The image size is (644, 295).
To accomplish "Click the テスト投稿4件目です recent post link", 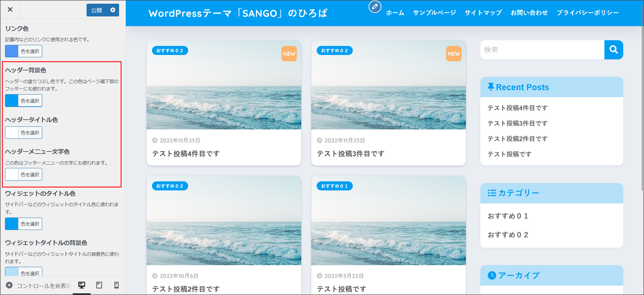I will (517, 108).
